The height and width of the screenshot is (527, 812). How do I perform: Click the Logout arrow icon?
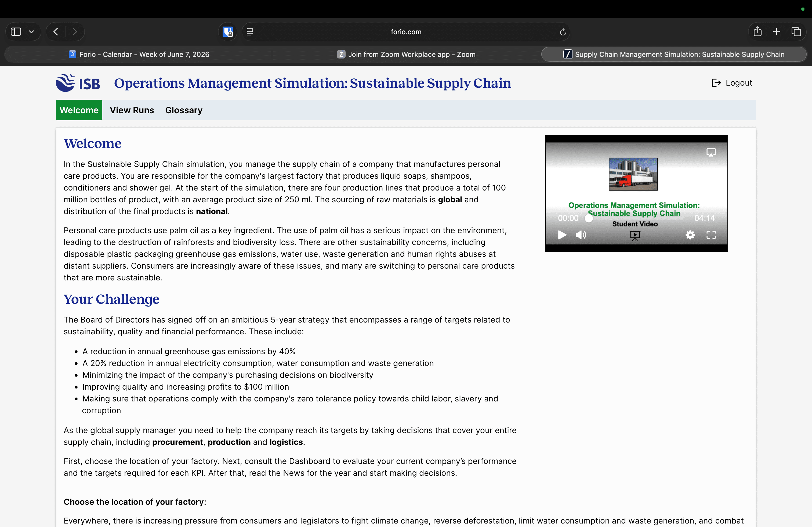pos(716,83)
